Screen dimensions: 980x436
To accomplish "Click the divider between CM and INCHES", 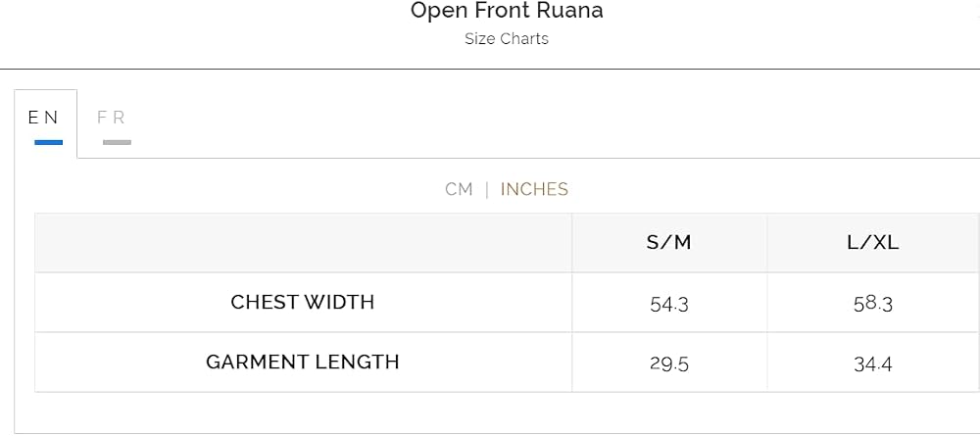I will [x=487, y=189].
